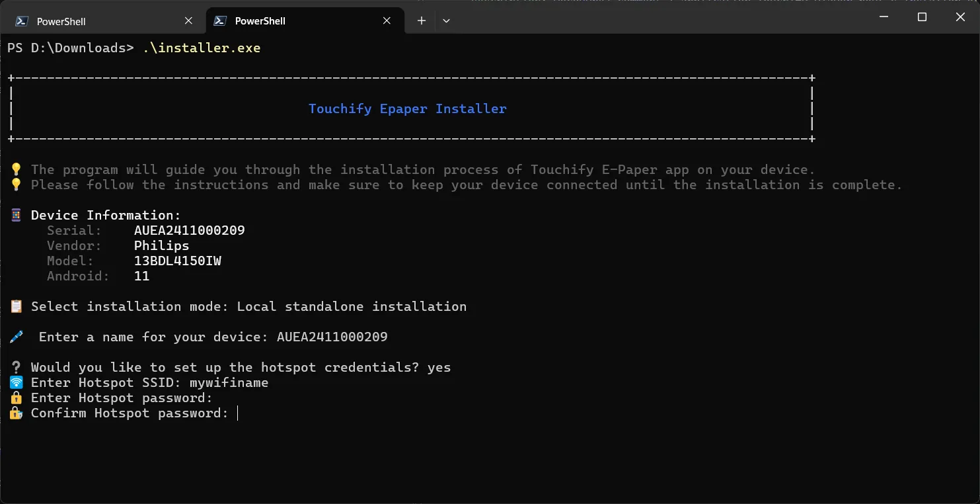Click the Confirm Hotspot password input cursor

(x=237, y=413)
